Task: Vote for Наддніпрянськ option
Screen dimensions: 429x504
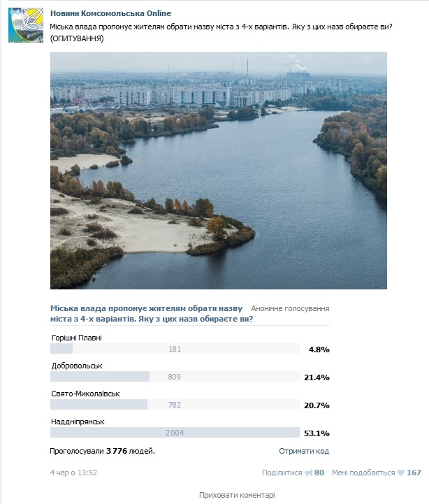Action: (78, 422)
